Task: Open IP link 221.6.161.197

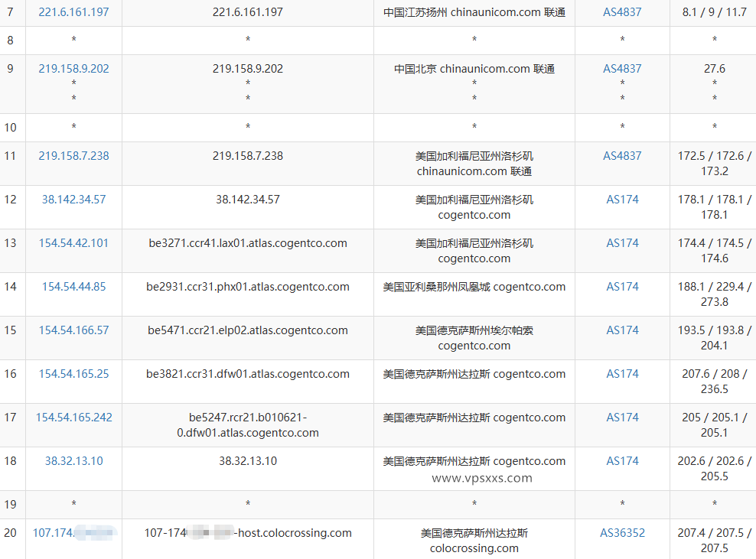Action: (x=73, y=12)
